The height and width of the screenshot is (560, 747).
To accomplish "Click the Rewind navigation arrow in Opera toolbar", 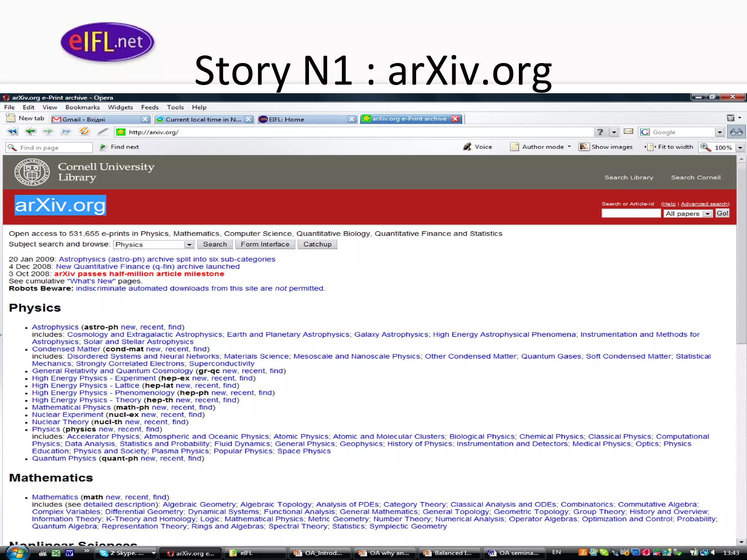I will pos(12,132).
